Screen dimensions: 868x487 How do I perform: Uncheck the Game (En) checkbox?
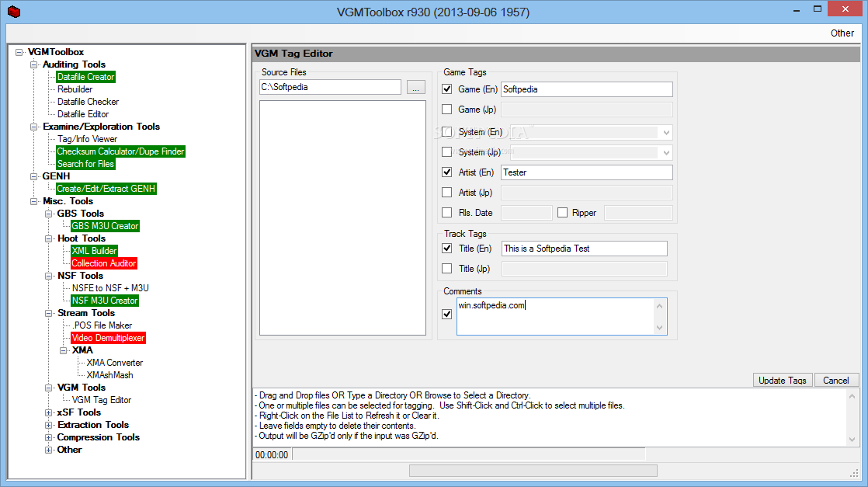[447, 89]
